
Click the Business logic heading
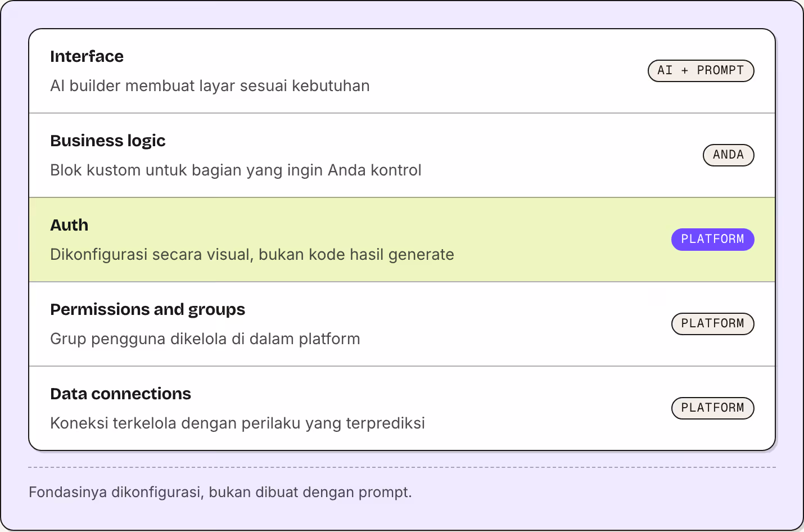tap(107, 141)
